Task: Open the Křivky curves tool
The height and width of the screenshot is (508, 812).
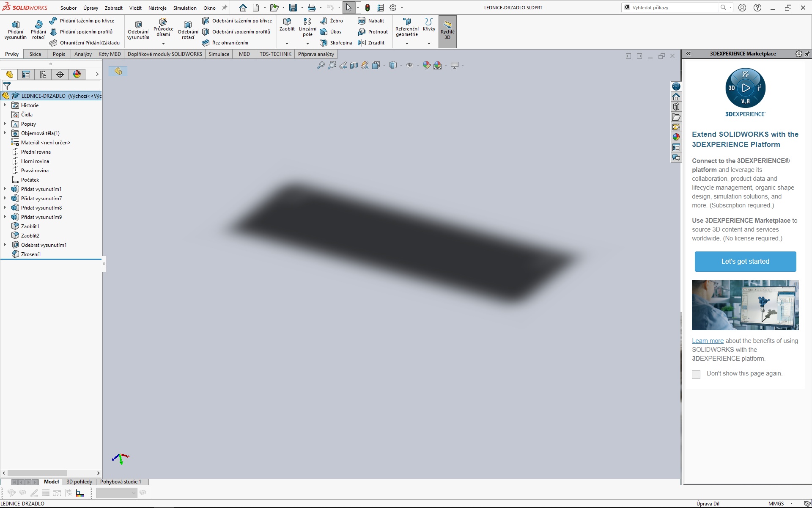Action: pyautogui.click(x=429, y=25)
